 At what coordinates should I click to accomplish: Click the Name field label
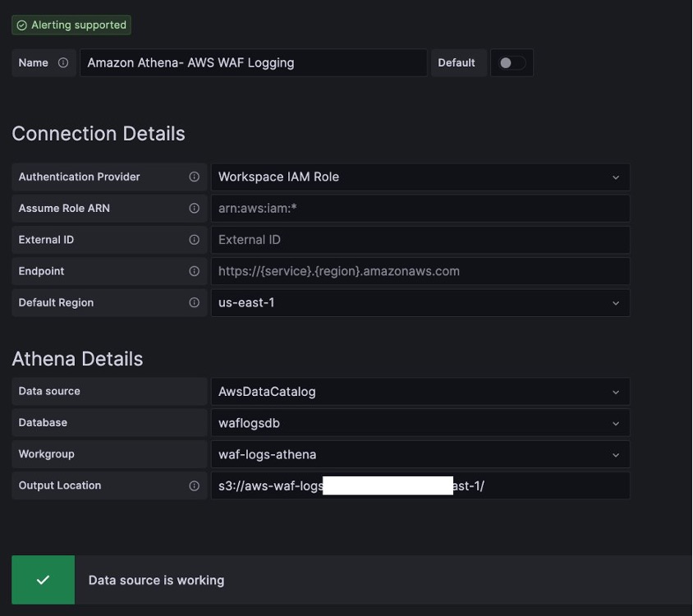[x=33, y=62]
